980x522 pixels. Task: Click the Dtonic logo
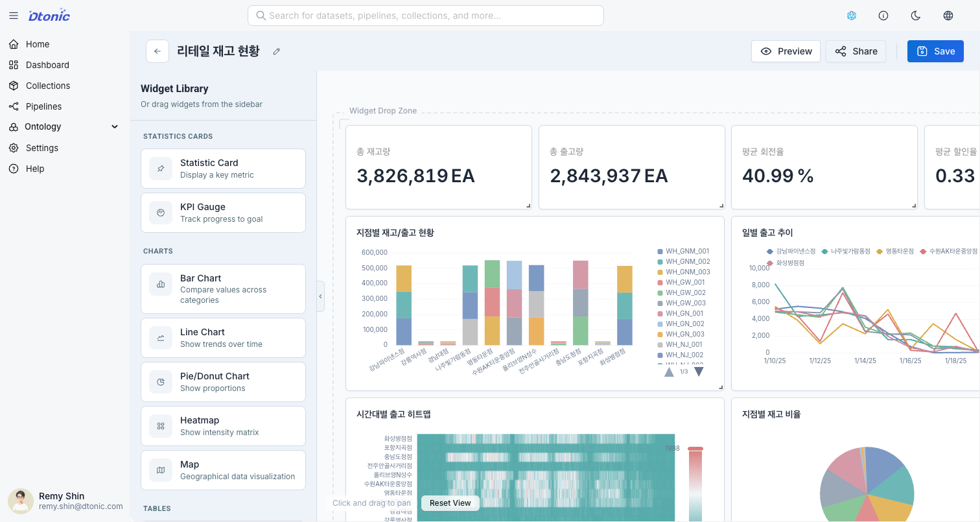click(49, 16)
